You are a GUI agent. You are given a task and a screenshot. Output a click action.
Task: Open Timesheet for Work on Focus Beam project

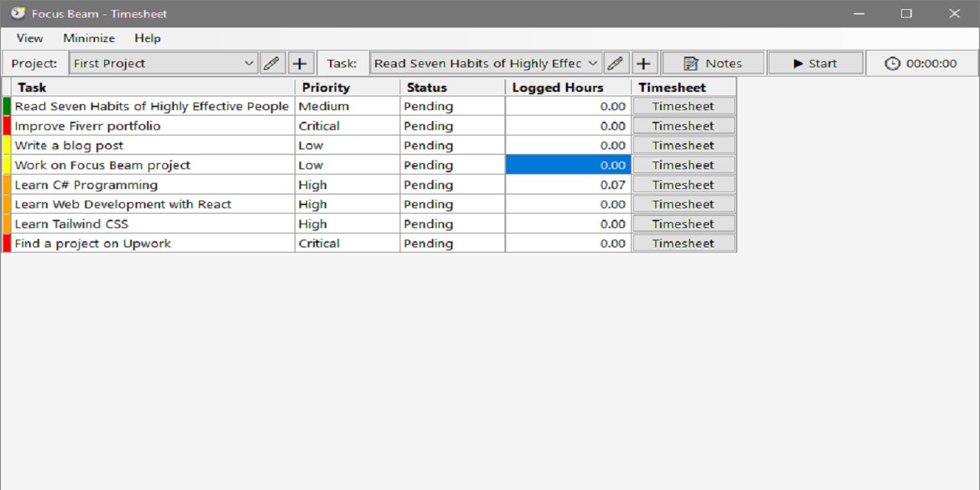pyautogui.click(x=684, y=165)
